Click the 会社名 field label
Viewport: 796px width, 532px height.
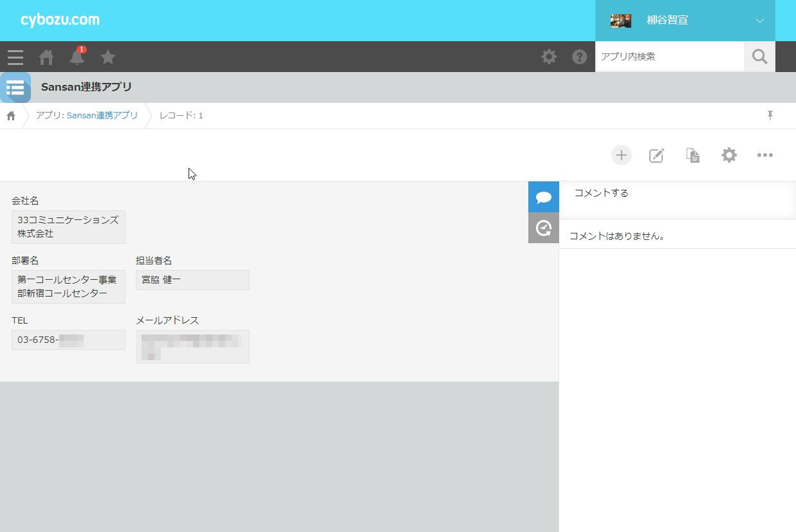25,201
